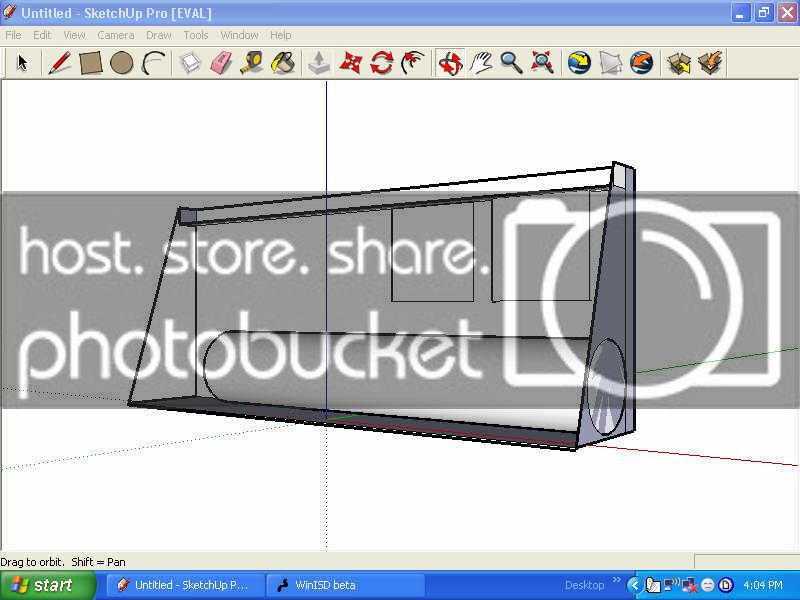
Task: Activate the Offset tool
Action: tap(413, 63)
